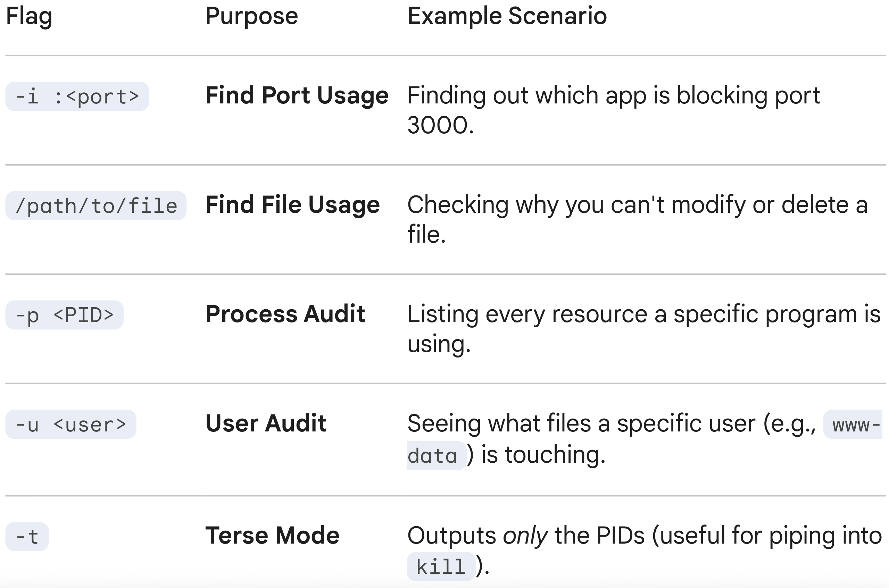Click the Process Audit bold label
This screenshot has width=889, height=588.
tap(285, 314)
